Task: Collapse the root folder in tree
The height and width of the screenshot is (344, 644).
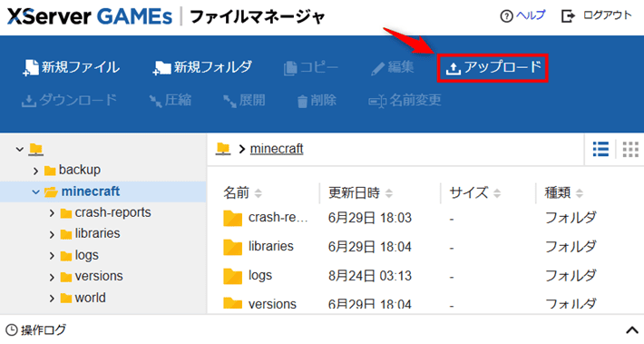Action: click(x=19, y=149)
